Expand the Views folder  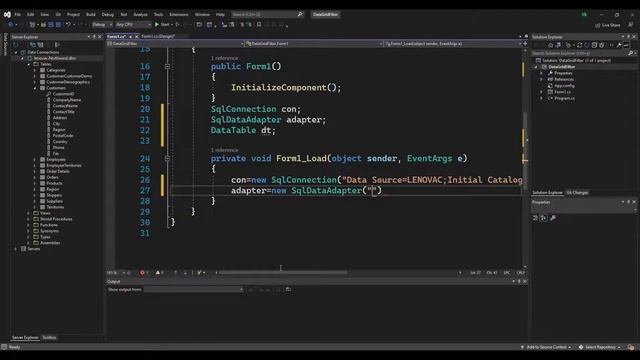(x=29, y=213)
